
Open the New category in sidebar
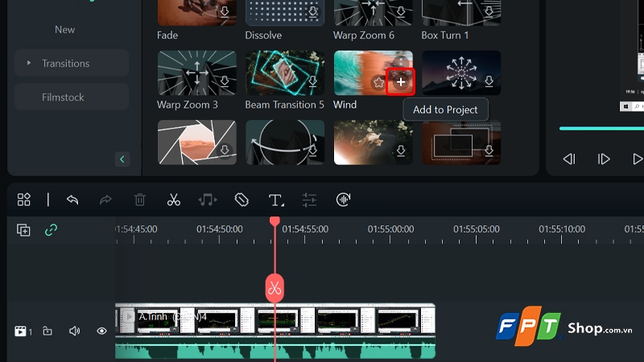(x=65, y=30)
